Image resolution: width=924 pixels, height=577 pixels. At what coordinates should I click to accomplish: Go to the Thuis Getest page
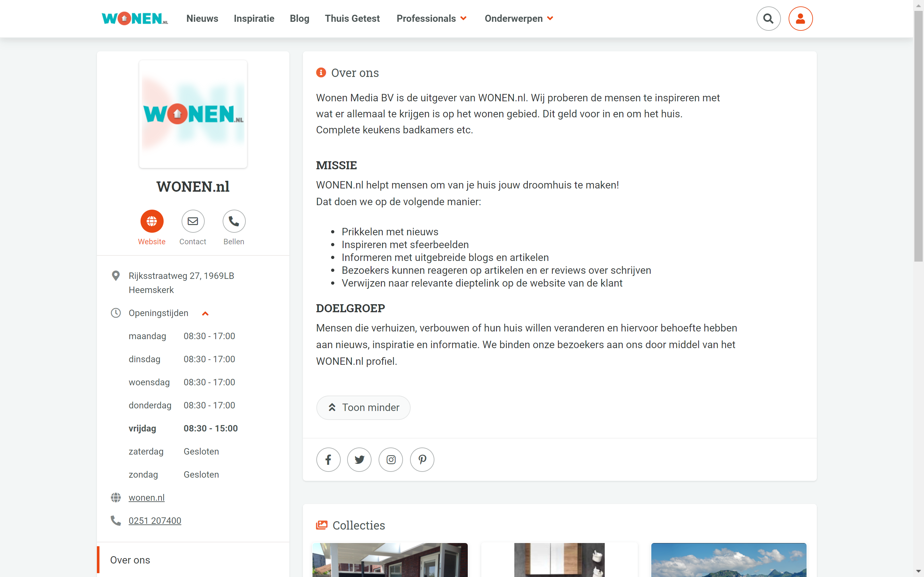(x=352, y=18)
